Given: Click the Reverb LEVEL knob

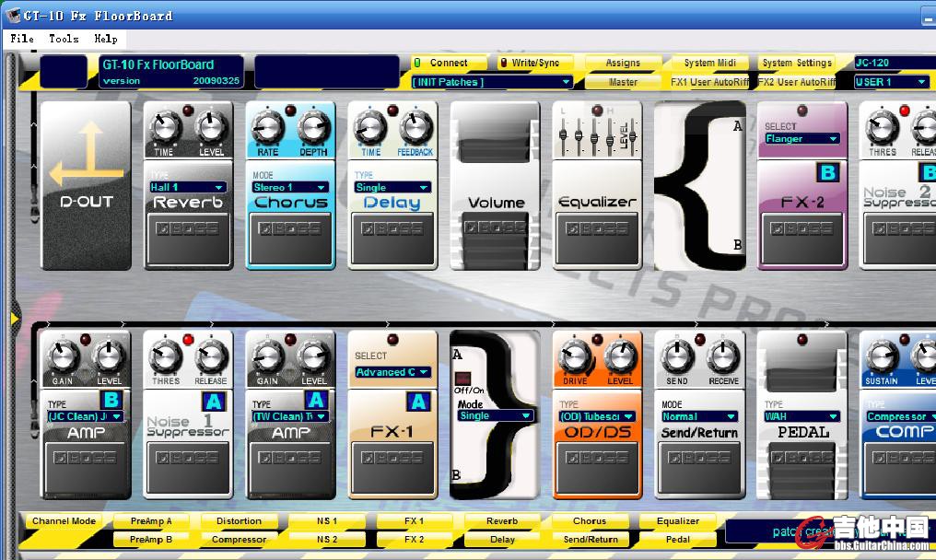Looking at the screenshot, I should 211,127.
